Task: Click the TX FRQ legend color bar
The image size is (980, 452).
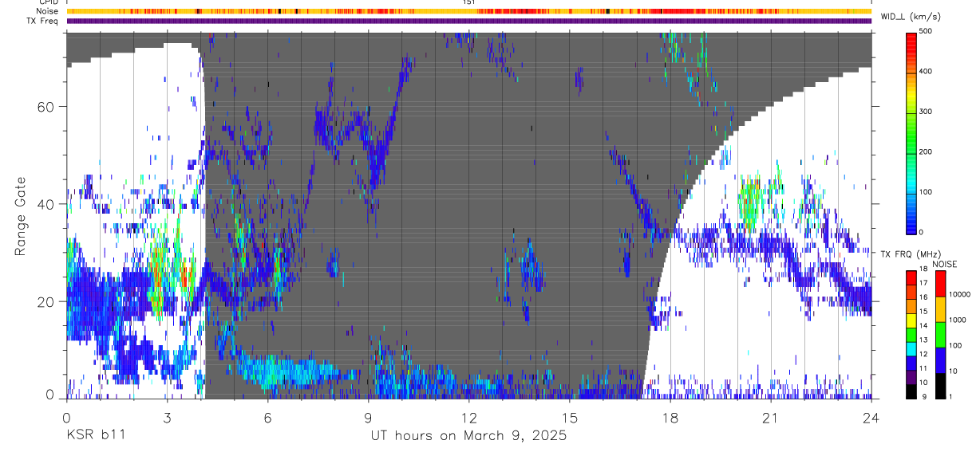Action: (911, 333)
